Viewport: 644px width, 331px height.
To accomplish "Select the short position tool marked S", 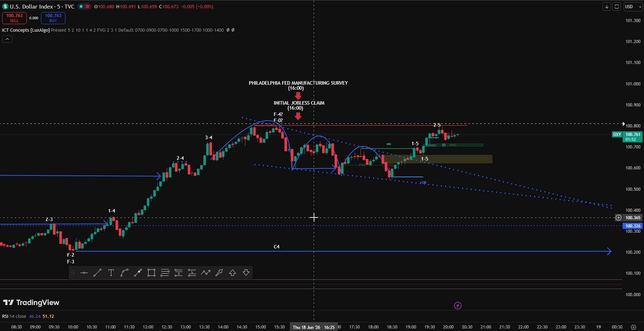I will (179, 273).
